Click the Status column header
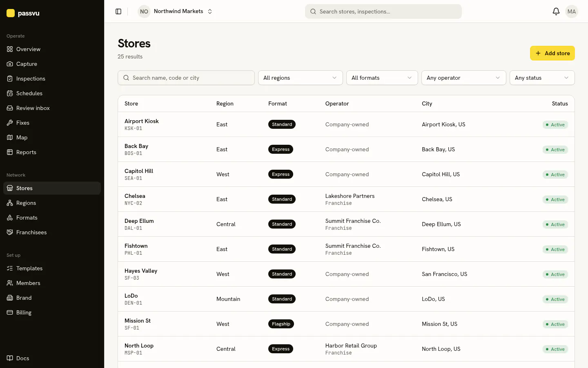This screenshot has width=588, height=368. [x=560, y=103]
